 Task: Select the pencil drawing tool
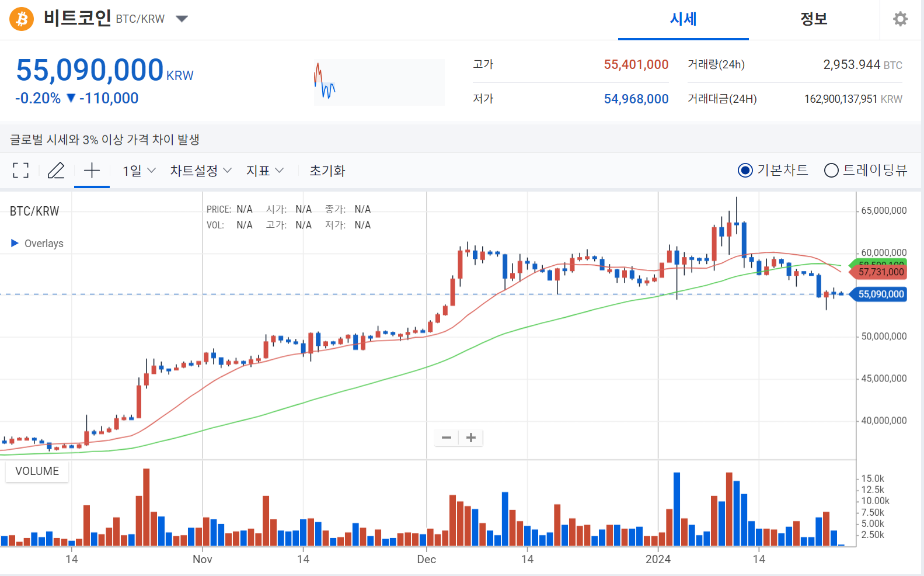point(56,171)
